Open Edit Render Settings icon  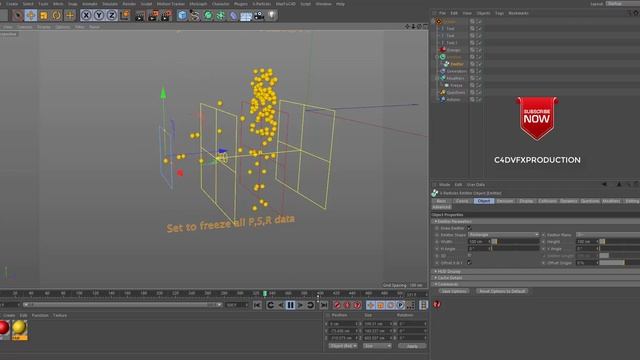(x=166, y=16)
